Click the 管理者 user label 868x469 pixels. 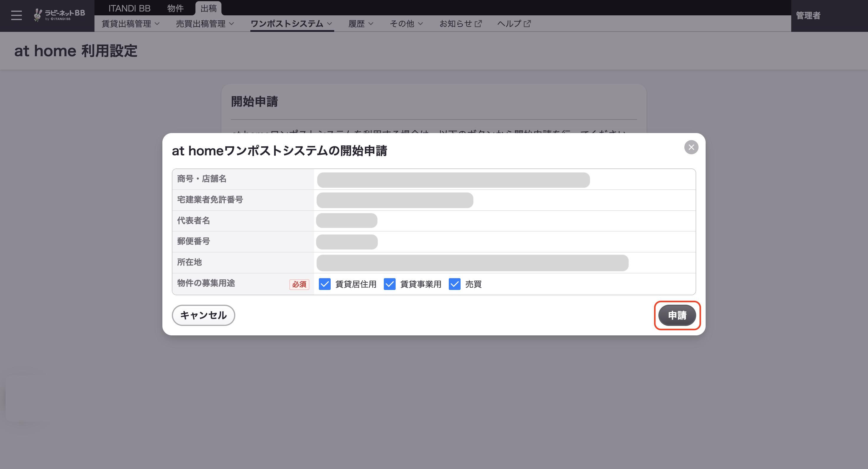click(x=808, y=16)
